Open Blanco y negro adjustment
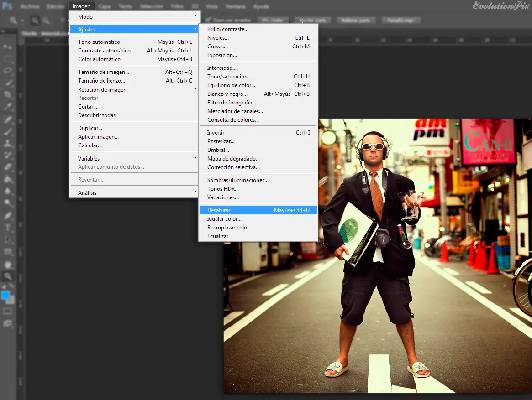The height and width of the screenshot is (400, 532). coord(258,94)
